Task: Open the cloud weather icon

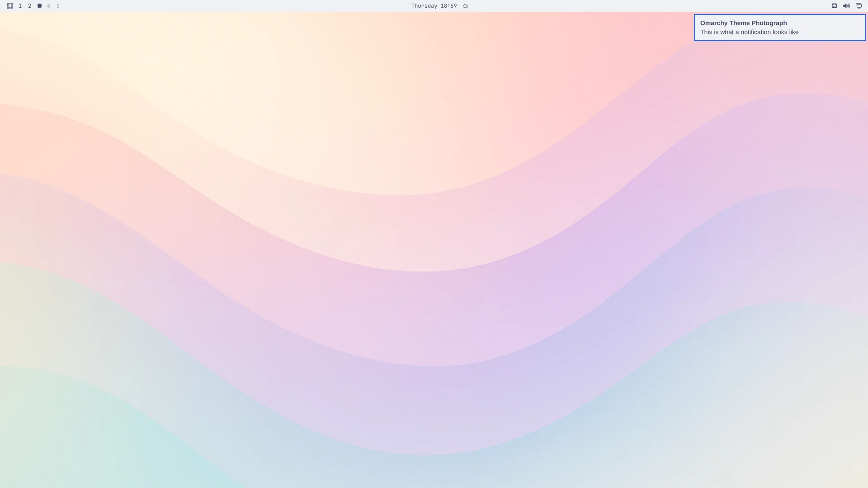Action: tap(465, 6)
